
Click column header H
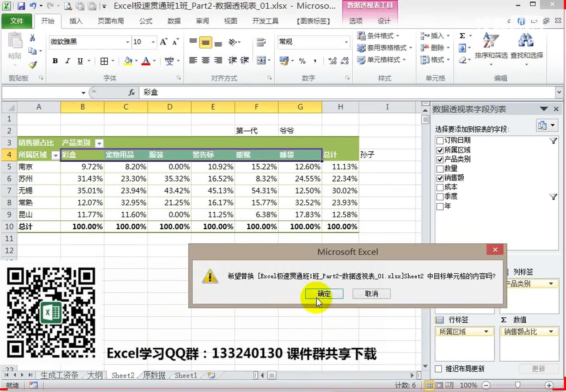pyautogui.click(x=340, y=107)
